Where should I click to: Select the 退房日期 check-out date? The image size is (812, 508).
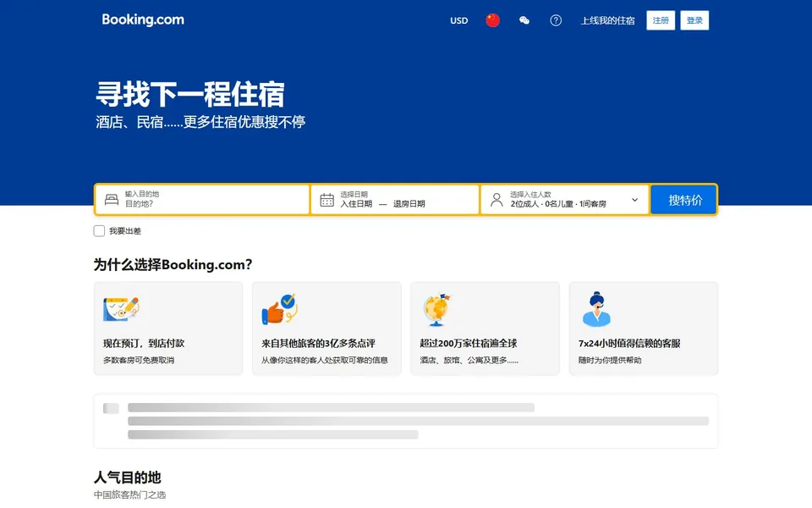point(409,204)
